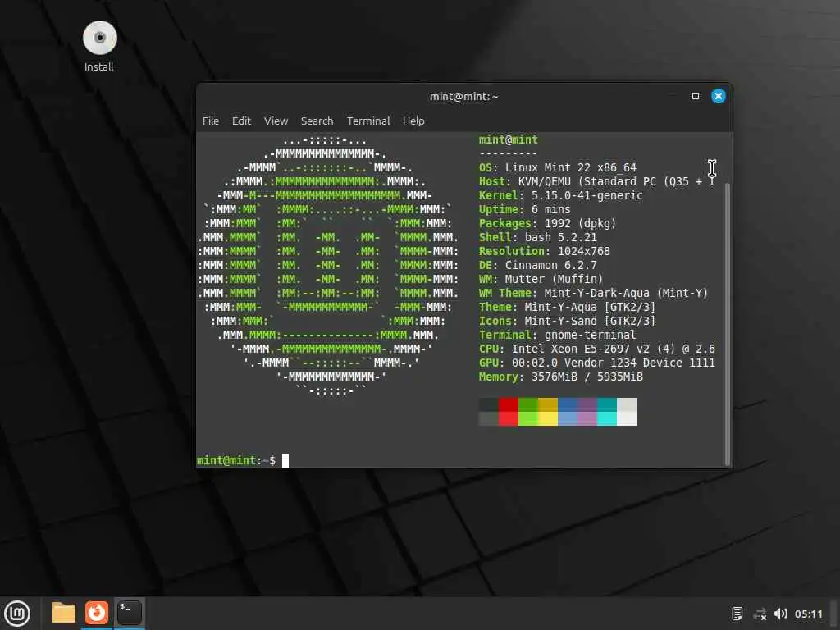Click the bright cyan color block

607,418
